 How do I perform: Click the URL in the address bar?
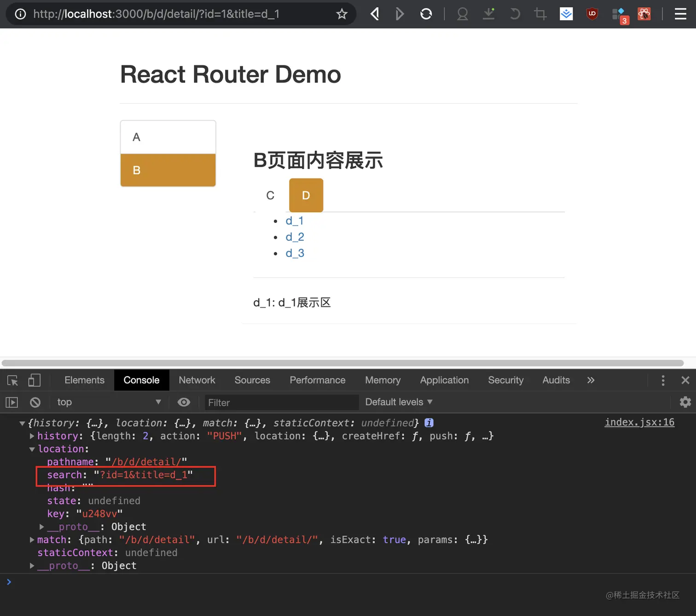157,14
